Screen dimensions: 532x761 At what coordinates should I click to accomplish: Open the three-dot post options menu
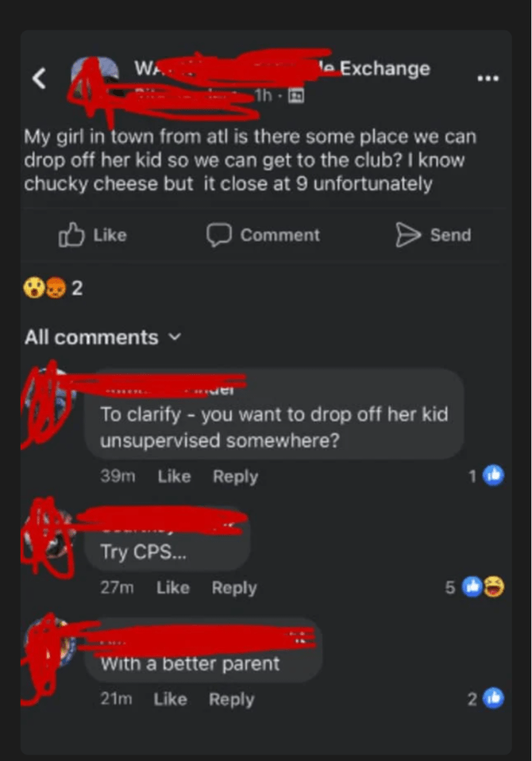pyautogui.click(x=488, y=78)
